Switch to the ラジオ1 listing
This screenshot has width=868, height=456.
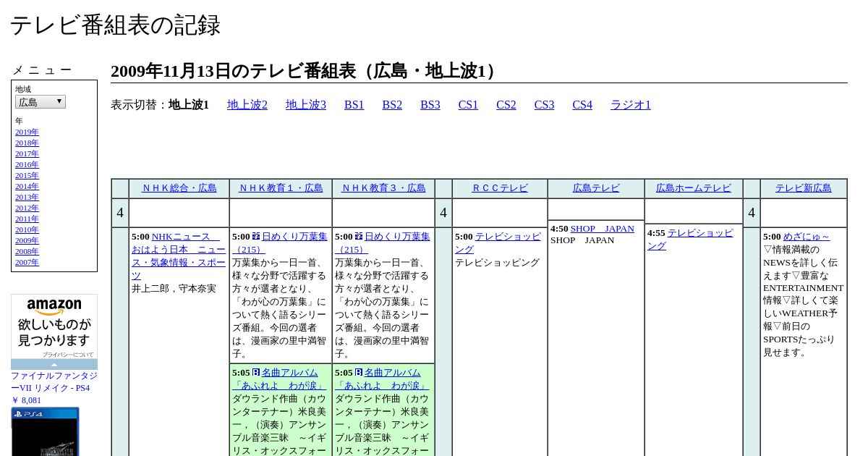click(x=631, y=105)
